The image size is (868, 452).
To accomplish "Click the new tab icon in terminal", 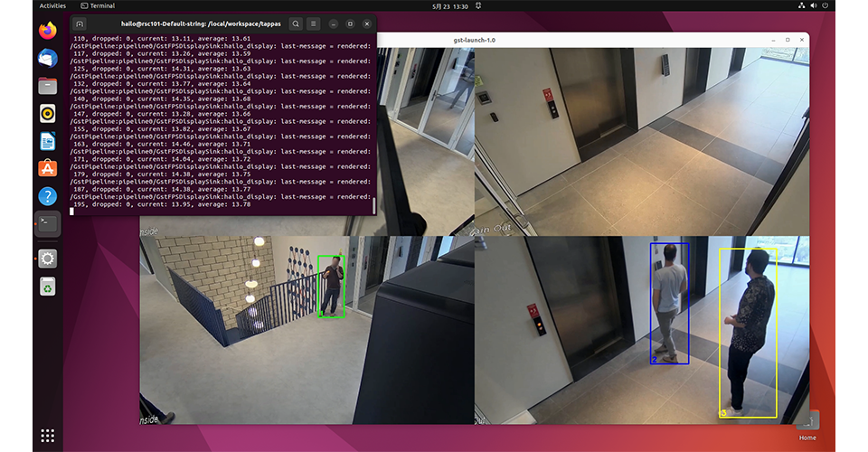I will (x=80, y=24).
